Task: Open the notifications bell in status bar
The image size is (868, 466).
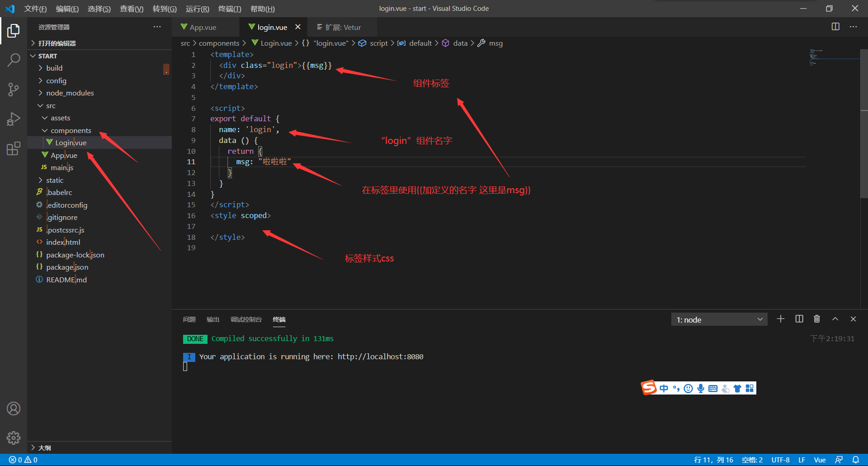Action: [x=856, y=460]
